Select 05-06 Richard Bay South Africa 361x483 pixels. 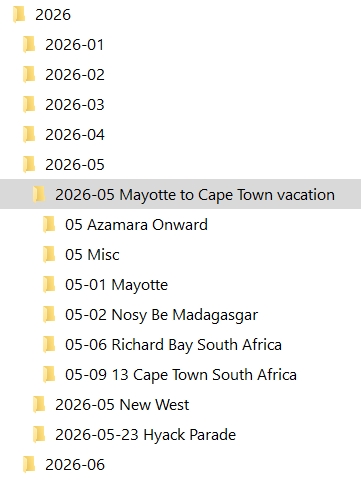tap(173, 345)
